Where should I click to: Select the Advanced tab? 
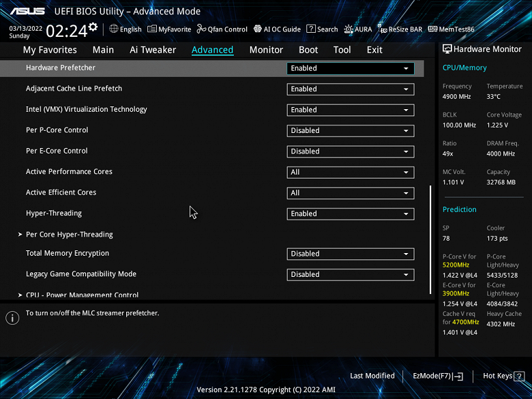(x=212, y=50)
